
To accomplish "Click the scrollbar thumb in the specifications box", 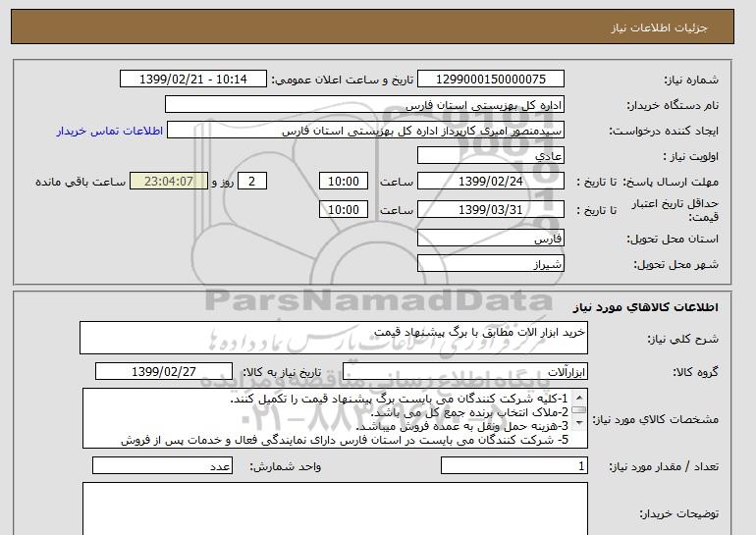I will coord(579,410).
